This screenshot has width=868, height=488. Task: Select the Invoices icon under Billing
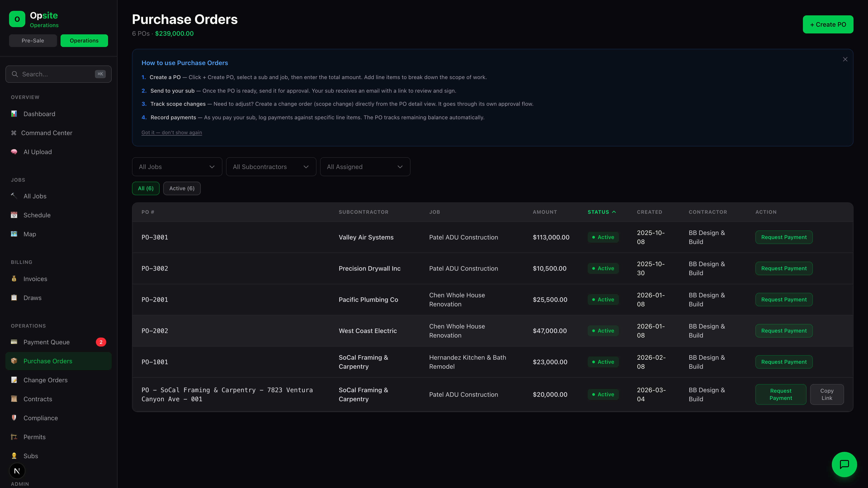14,279
